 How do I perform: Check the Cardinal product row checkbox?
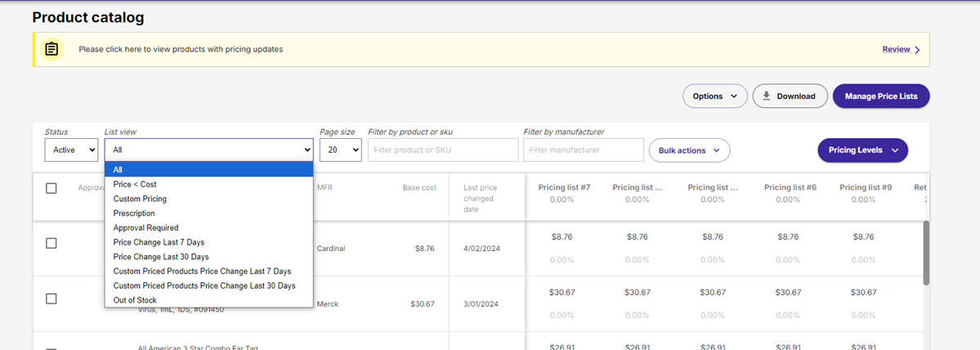[x=51, y=243]
